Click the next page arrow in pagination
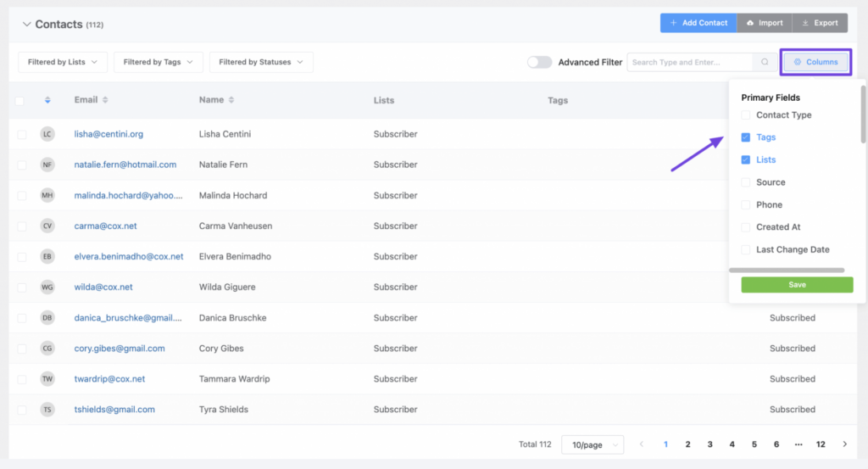The image size is (868, 469). click(844, 444)
